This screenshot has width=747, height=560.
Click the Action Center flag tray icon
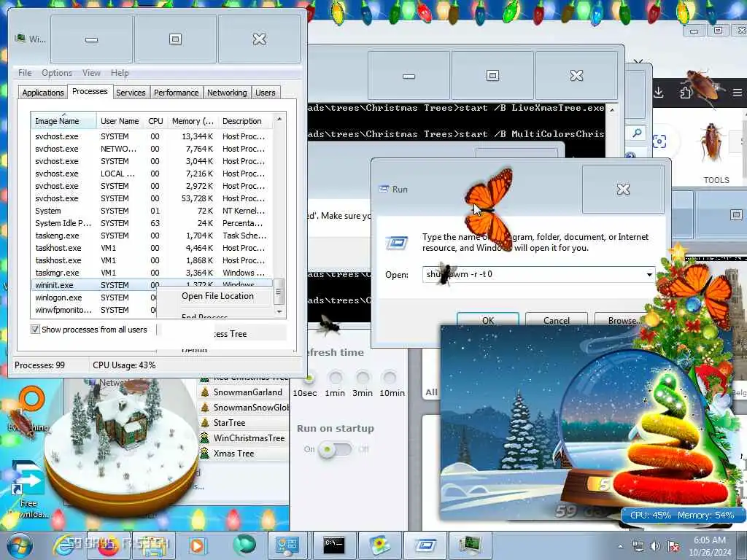673,546
